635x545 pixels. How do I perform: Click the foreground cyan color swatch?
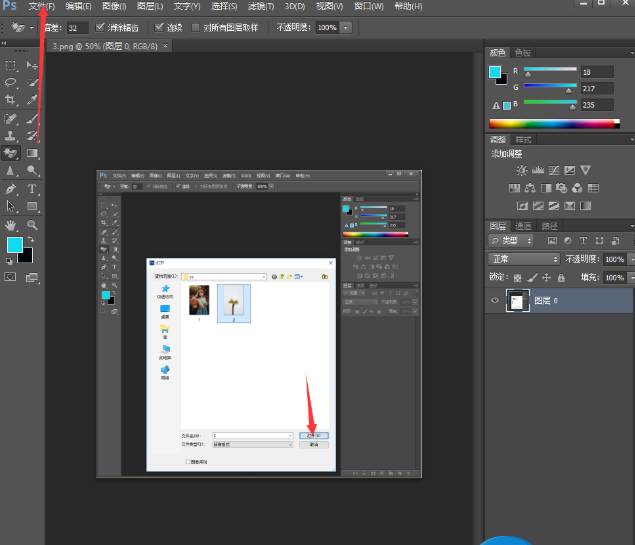click(15, 245)
